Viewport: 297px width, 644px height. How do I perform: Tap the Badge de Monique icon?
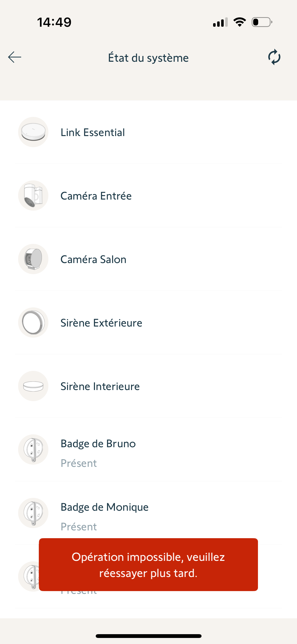point(33,513)
